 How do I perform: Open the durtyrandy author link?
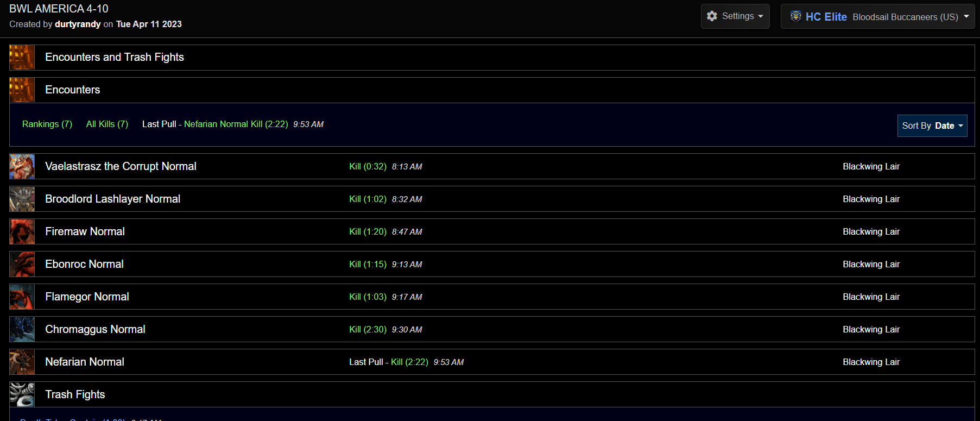click(78, 24)
